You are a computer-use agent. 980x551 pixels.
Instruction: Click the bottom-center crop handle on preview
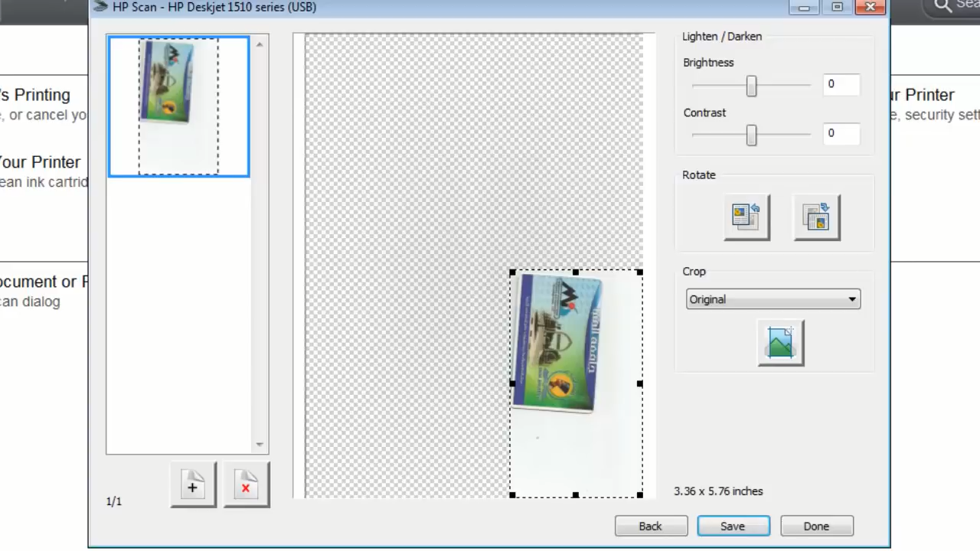[x=576, y=495]
